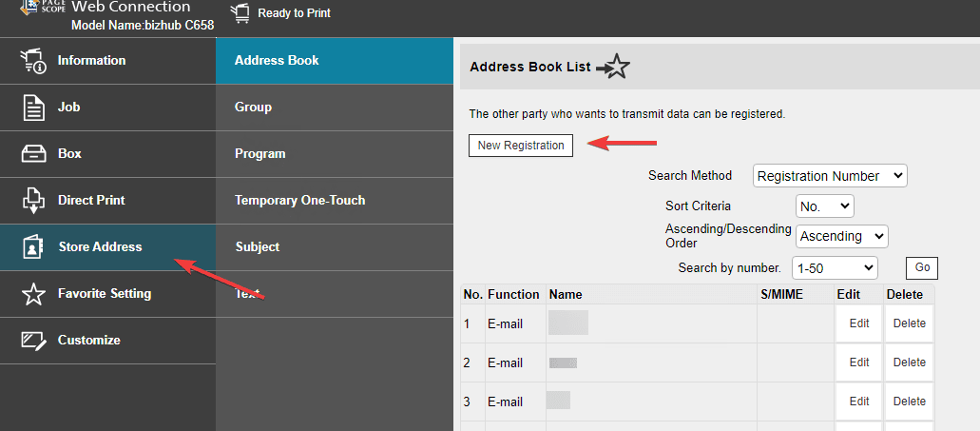This screenshot has width=980, height=431.
Task: Click the PageScope logo icon
Action: (42, 8)
